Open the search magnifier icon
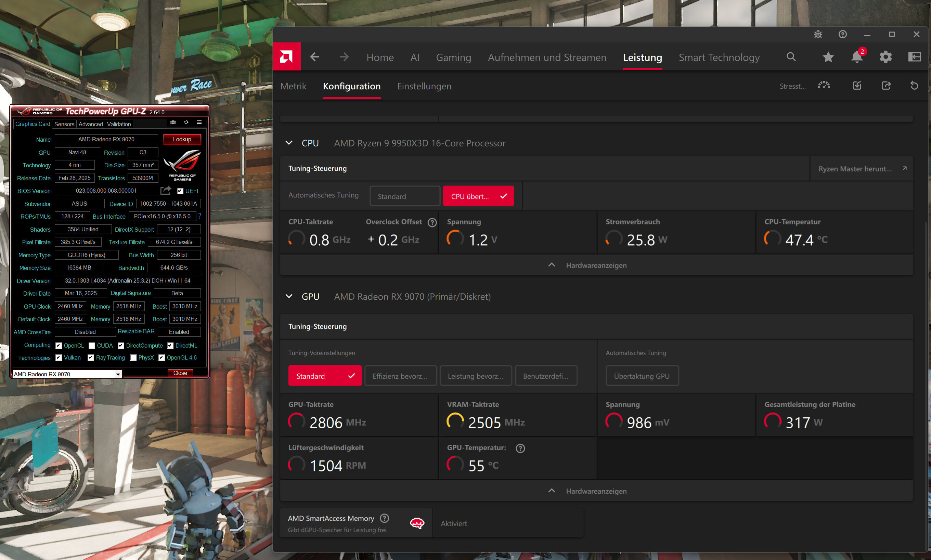931x560 pixels. 791,57
